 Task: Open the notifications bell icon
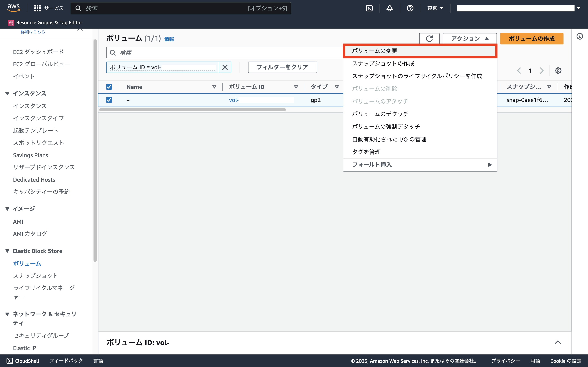click(x=390, y=8)
